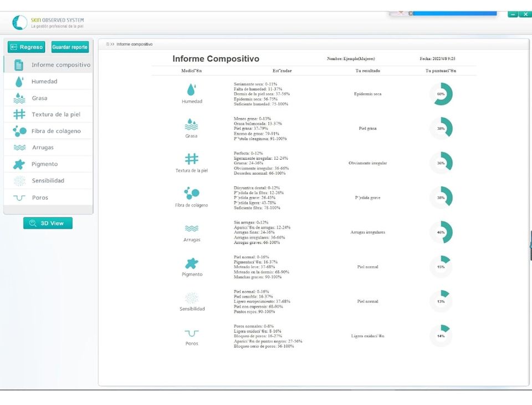Click the Piel grasa result text
Screen dimensions: 532x405
click(x=367, y=128)
